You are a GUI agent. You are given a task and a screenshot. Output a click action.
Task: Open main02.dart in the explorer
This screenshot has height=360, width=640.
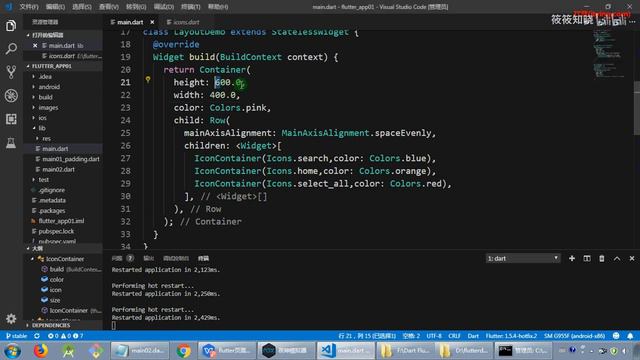[58, 169]
